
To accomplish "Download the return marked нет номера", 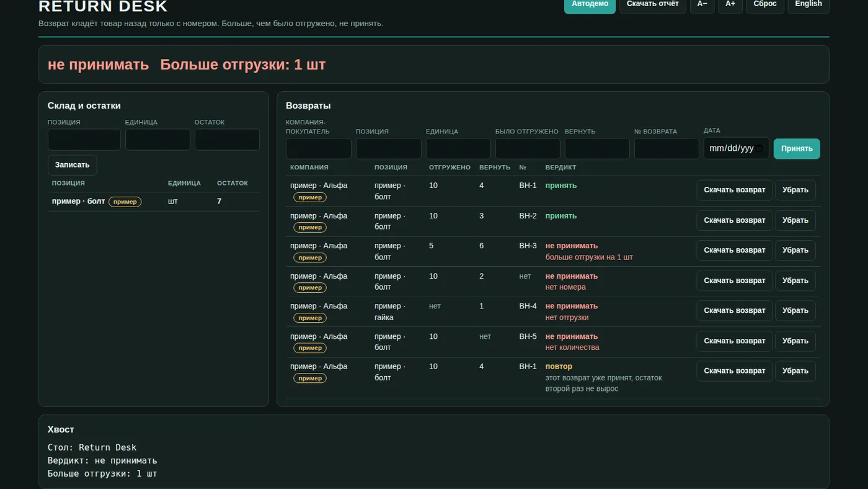I will click(735, 280).
